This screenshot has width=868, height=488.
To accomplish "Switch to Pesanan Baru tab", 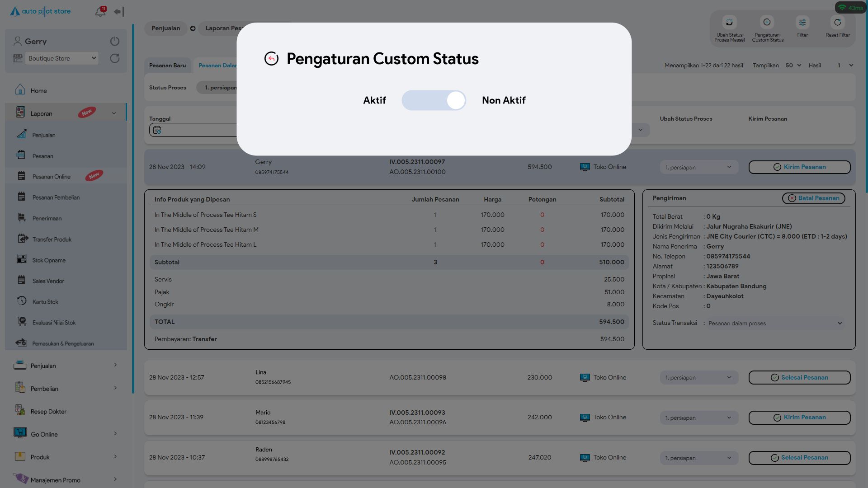I will pyautogui.click(x=167, y=66).
